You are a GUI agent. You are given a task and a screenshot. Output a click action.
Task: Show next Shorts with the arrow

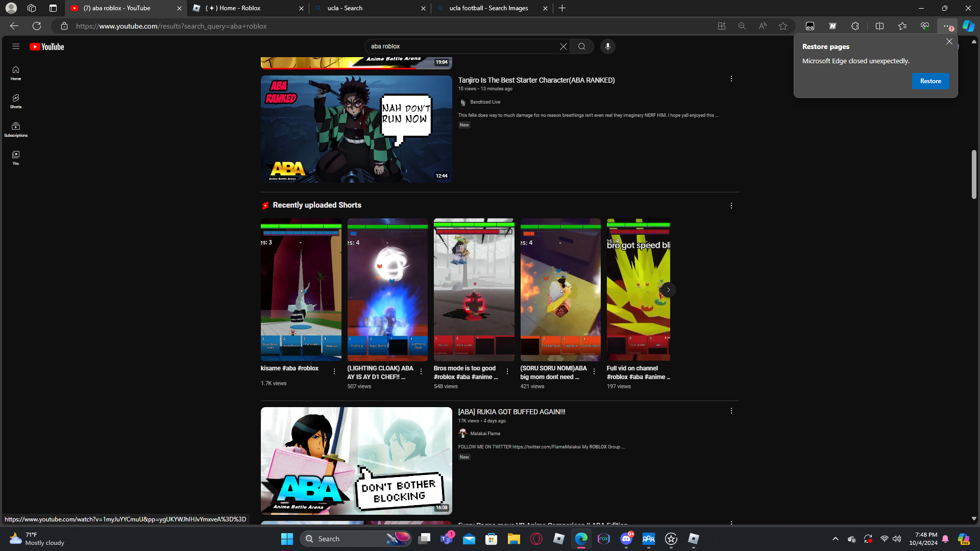click(668, 290)
